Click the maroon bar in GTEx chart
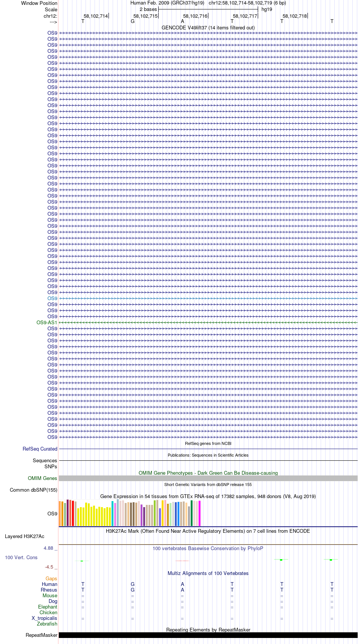 67,513
